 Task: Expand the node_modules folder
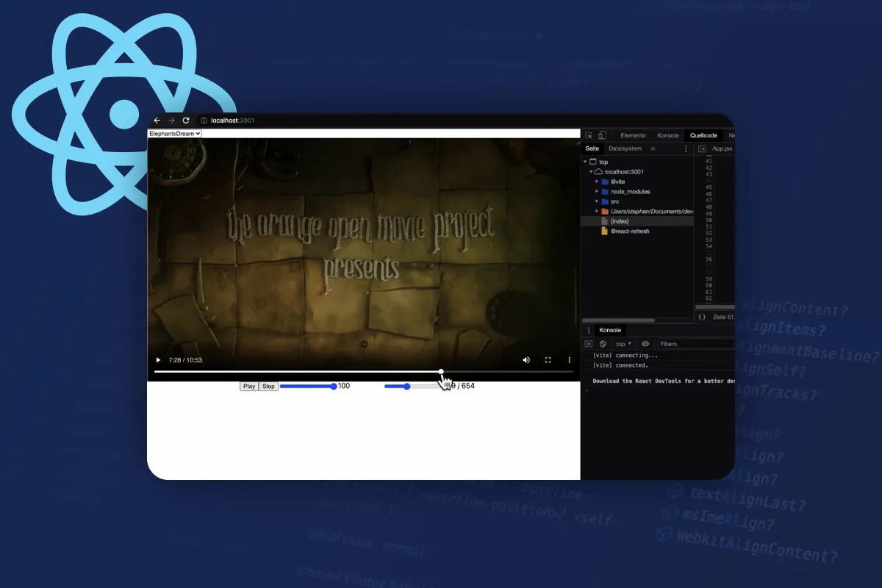597,191
